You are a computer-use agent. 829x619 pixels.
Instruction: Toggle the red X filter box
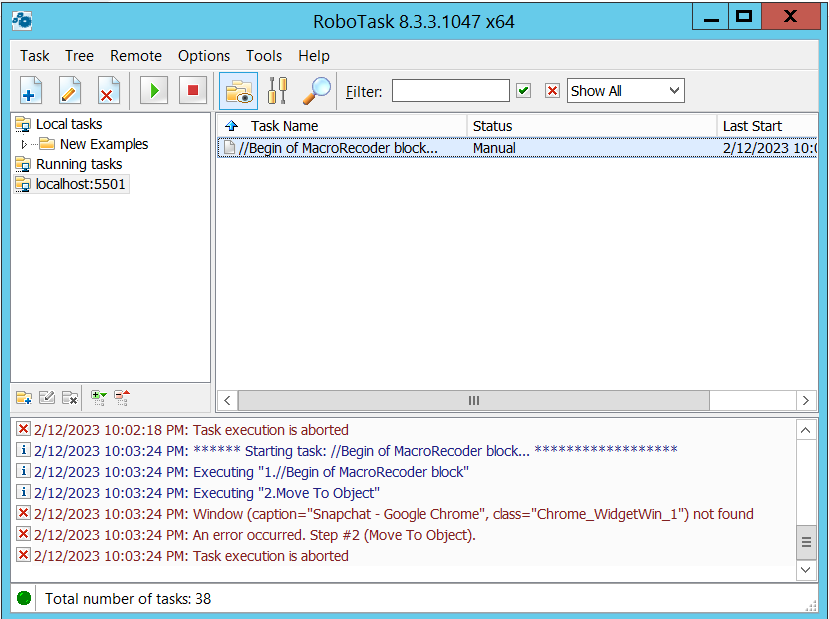[552, 91]
